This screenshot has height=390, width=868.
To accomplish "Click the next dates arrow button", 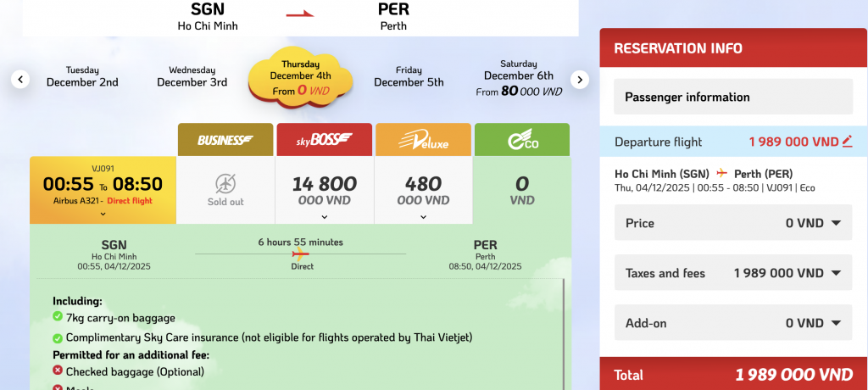I will pyautogui.click(x=579, y=80).
